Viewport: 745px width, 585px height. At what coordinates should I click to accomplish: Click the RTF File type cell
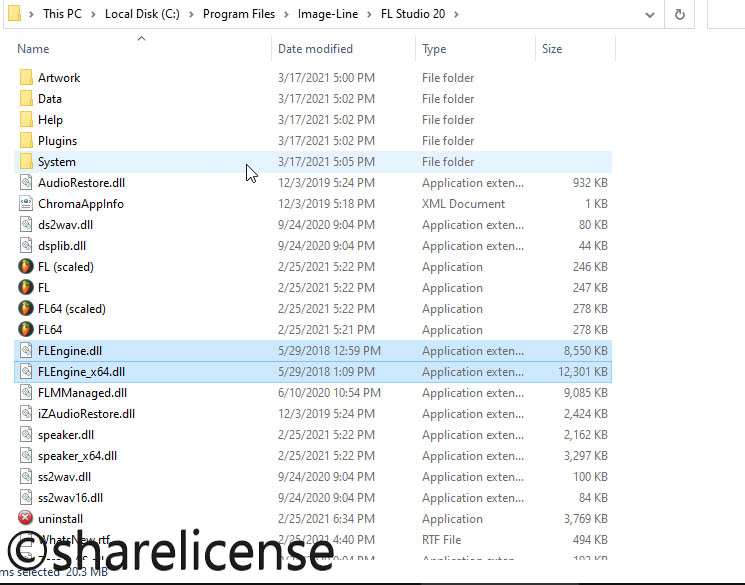click(441, 539)
